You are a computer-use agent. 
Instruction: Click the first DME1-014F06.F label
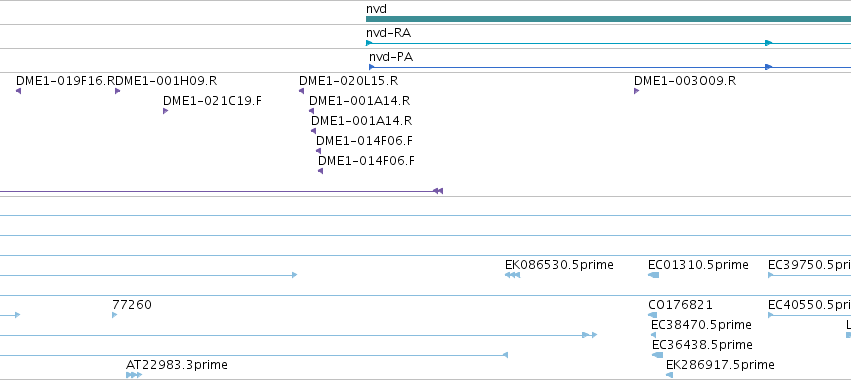point(364,141)
